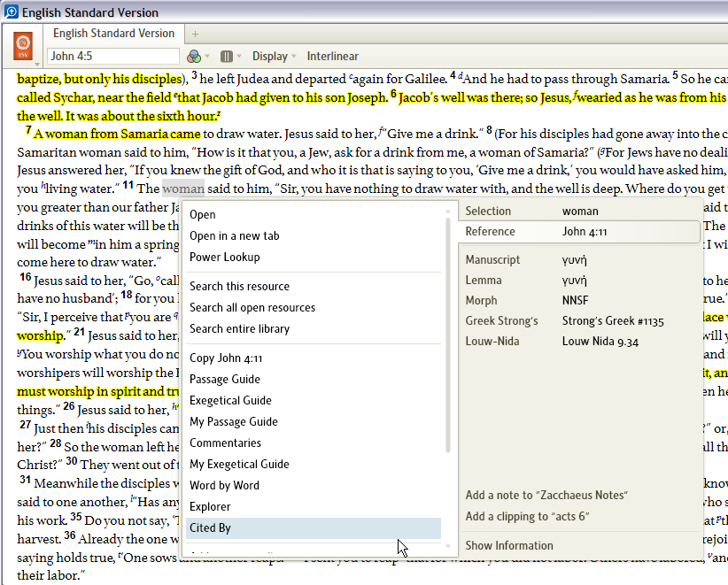Open resource panel menu arrow under ESV cover

coord(36,64)
